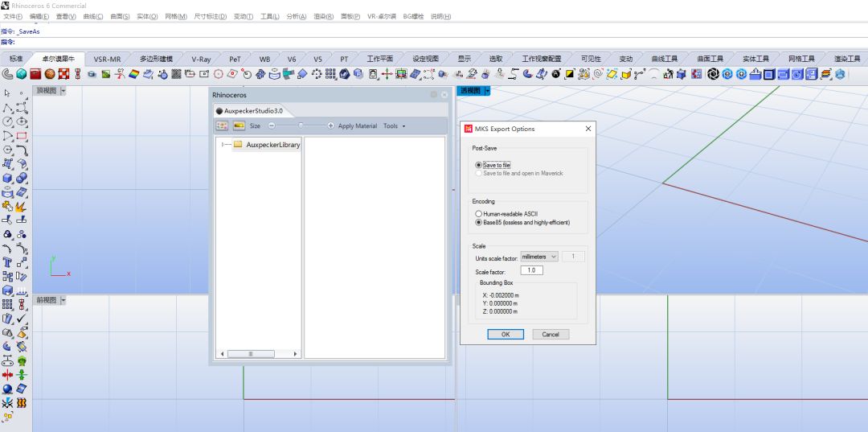Click the minus button on Size slider
Image resolution: width=868 pixels, height=432 pixels.
coord(272,125)
